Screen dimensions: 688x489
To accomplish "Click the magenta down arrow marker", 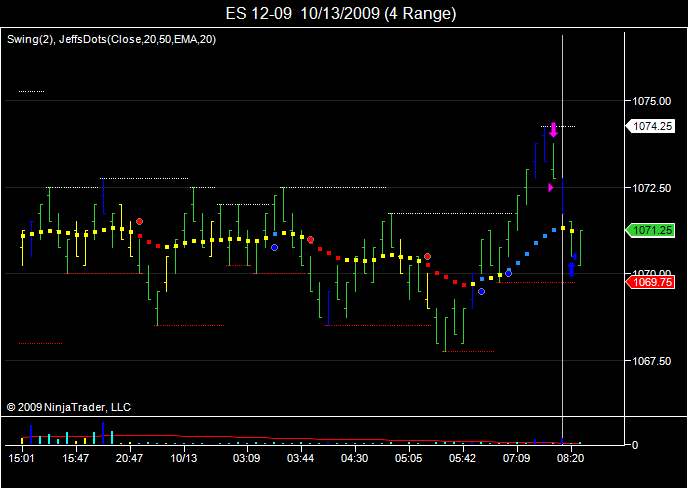I will pos(554,130).
